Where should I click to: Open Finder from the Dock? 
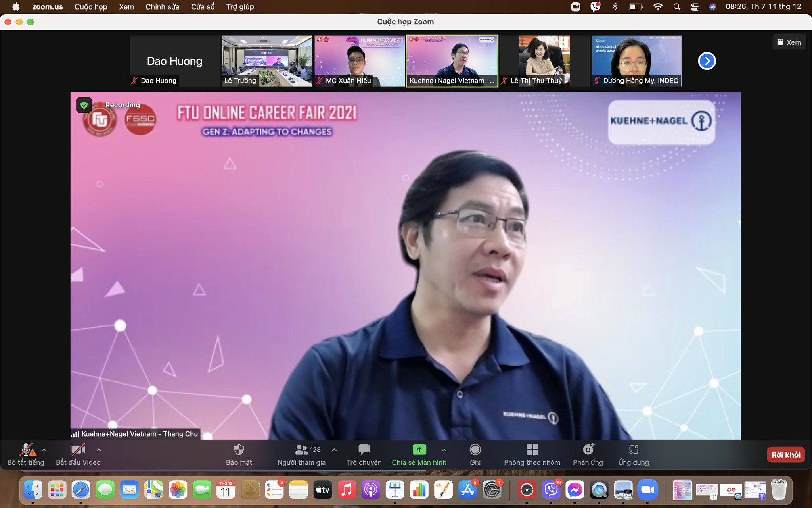pos(33,491)
